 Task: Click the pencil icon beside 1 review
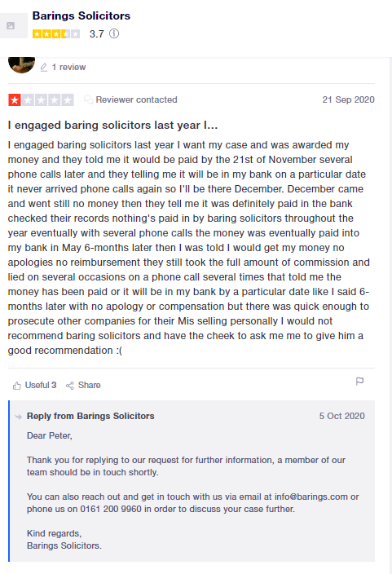(x=43, y=68)
